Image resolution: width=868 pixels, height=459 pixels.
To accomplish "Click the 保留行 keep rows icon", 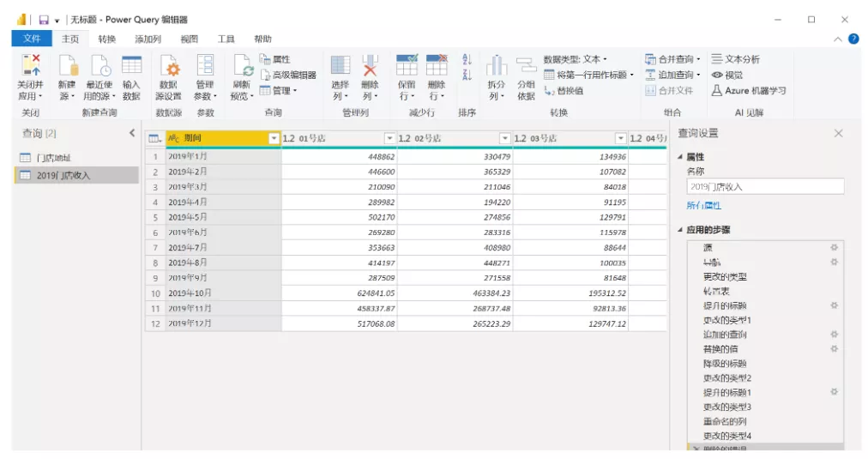I will click(407, 65).
